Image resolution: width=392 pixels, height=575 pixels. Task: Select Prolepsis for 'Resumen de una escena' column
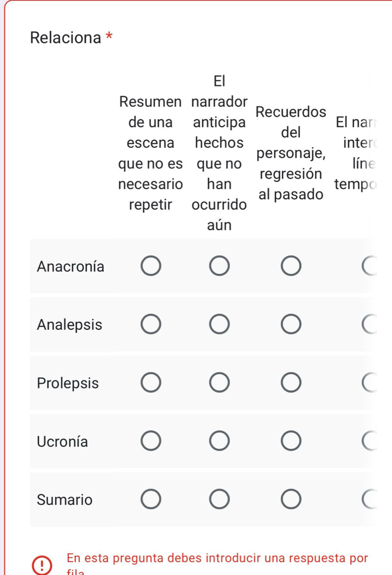click(x=151, y=383)
